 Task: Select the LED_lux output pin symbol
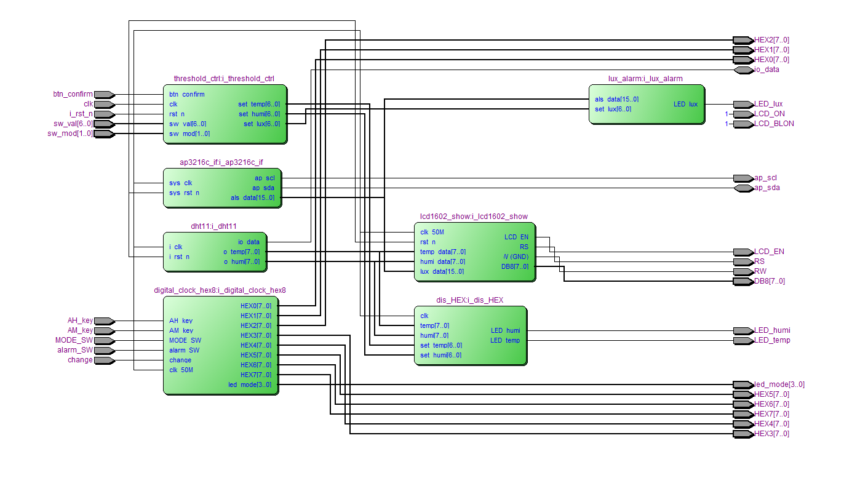pyautogui.click(x=744, y=105)
